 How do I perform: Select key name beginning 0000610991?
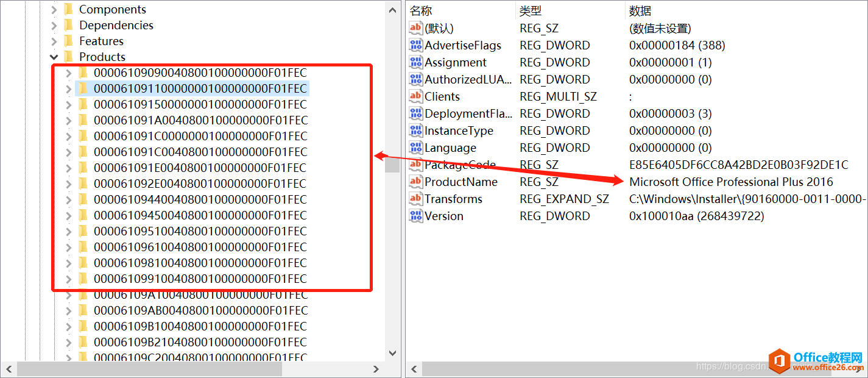[200, 279]
